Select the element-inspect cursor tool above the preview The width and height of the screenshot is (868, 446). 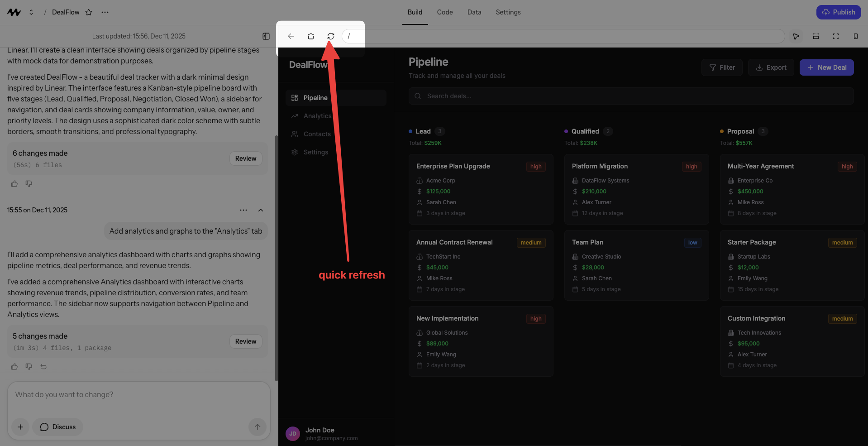coord(796,36)
